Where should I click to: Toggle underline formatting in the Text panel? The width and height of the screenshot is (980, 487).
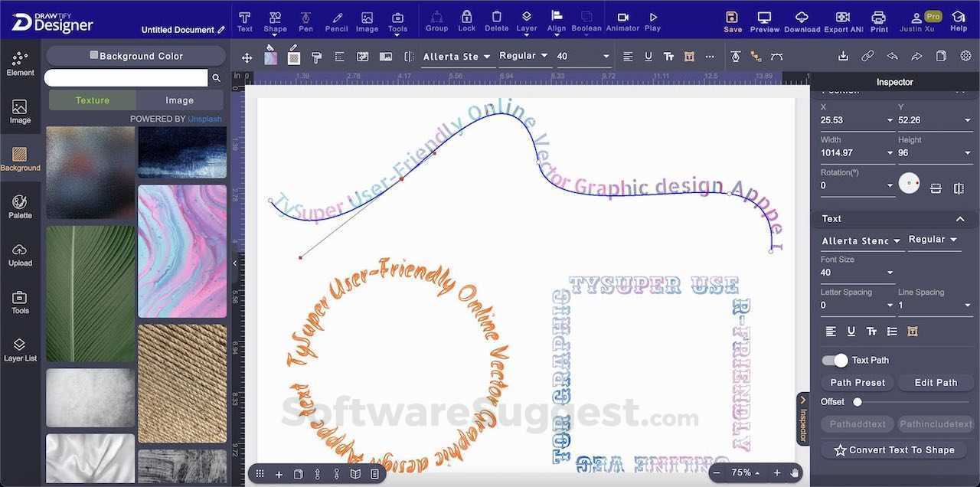coord(851,331)
